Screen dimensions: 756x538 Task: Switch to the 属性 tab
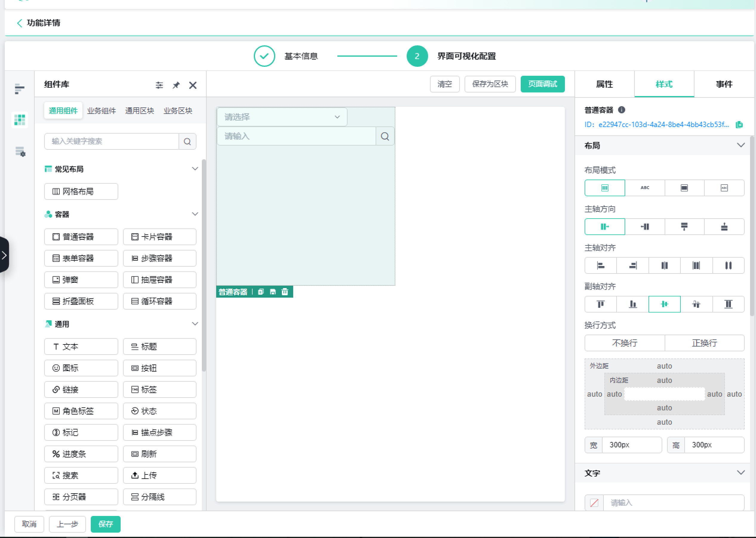pyautogui.click(x=604, y=84)
